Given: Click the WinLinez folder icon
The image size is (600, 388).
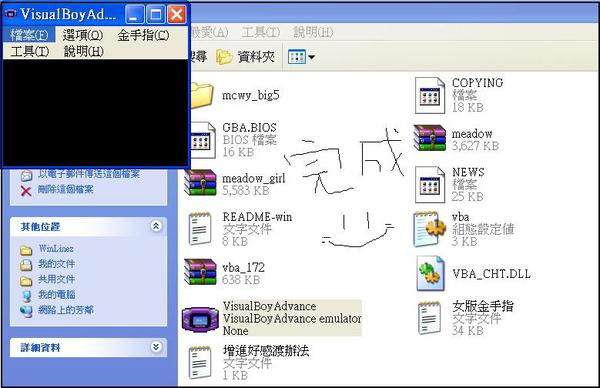Looking at the screenshot, I should [26, 251].
